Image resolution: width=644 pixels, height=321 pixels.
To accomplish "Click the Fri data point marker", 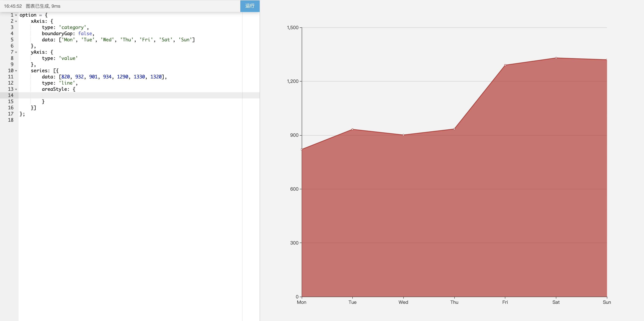I will [x=505, y=65].
